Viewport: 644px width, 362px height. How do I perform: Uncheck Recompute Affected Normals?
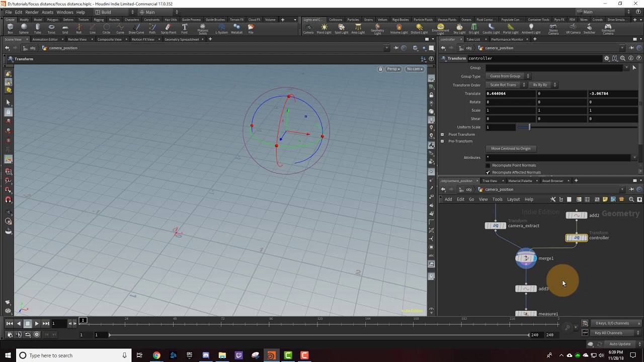pos(488,172)
